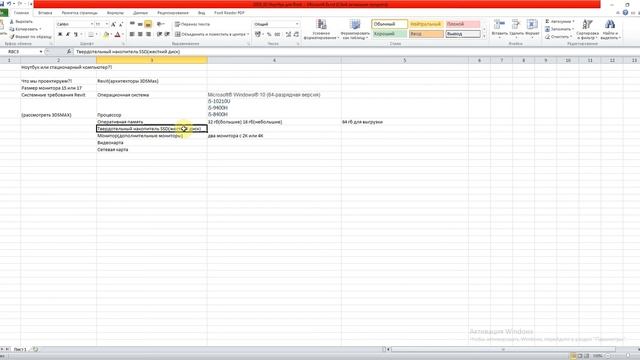640x360 pixels.
Task: Align cell text to bottom
Action: [148, 24]
